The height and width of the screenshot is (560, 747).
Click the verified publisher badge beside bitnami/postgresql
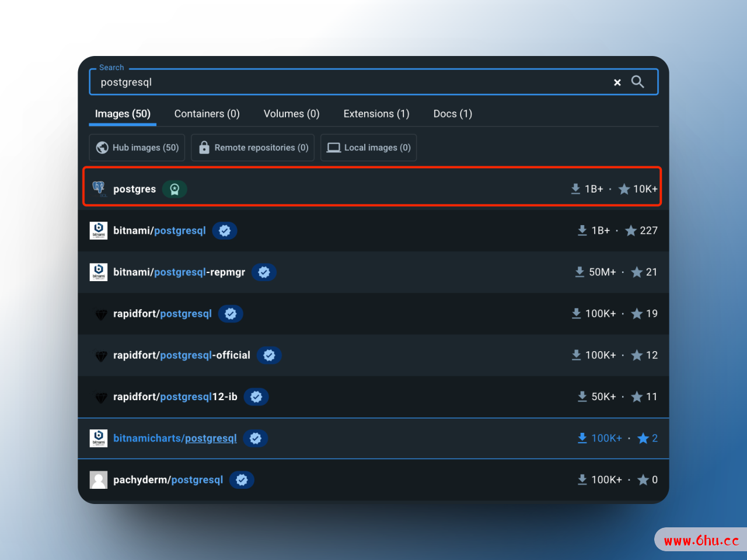[225, 231]
